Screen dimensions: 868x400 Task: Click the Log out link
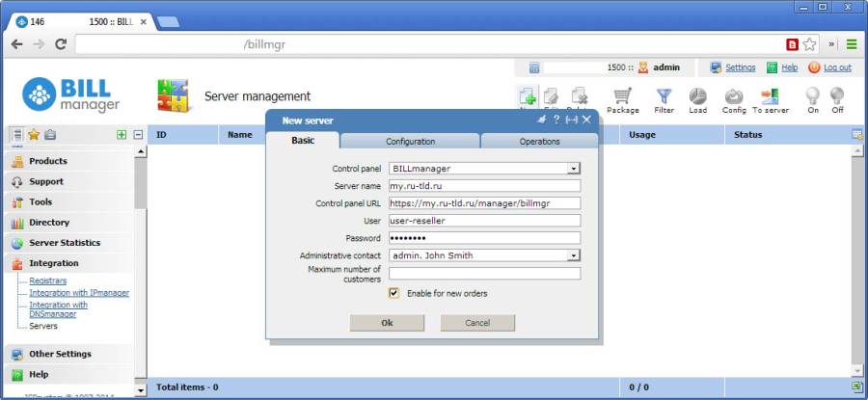coord(837,67)
